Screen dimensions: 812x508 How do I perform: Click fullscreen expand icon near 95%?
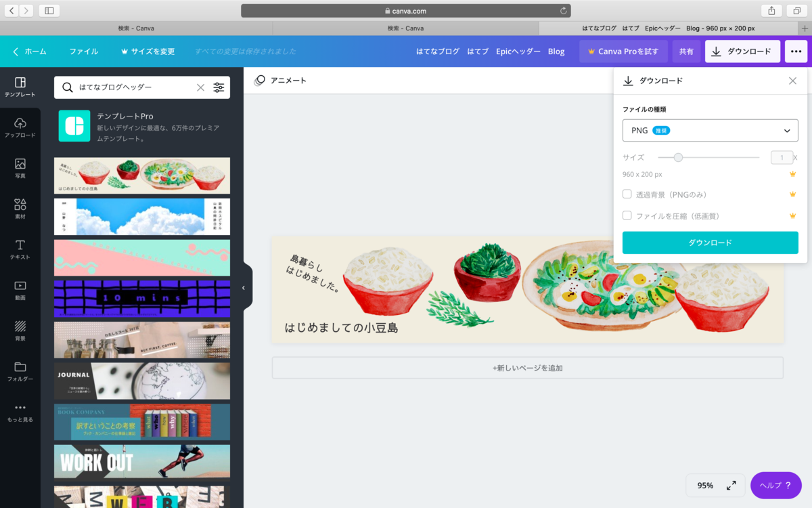[x=731, y=486]
